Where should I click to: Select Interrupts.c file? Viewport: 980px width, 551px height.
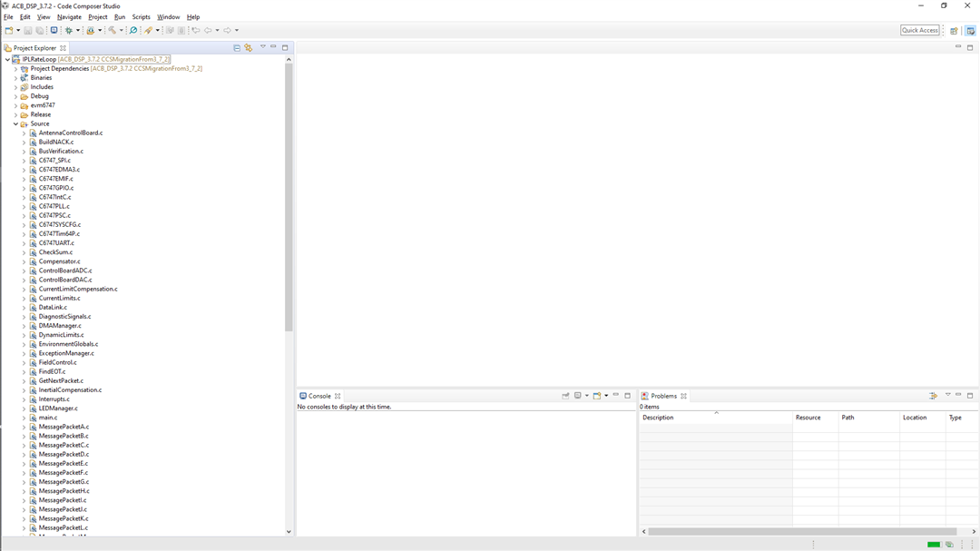(54, 399)
